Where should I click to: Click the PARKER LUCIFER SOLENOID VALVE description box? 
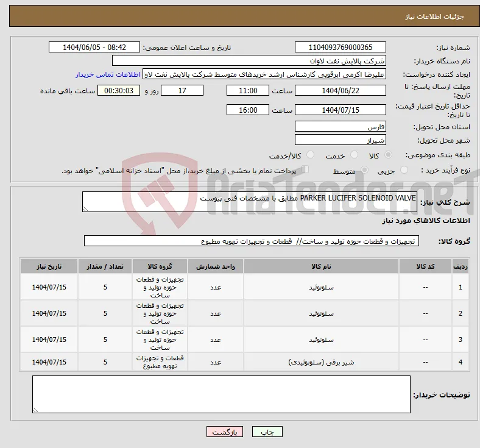[x=250, y=202]
